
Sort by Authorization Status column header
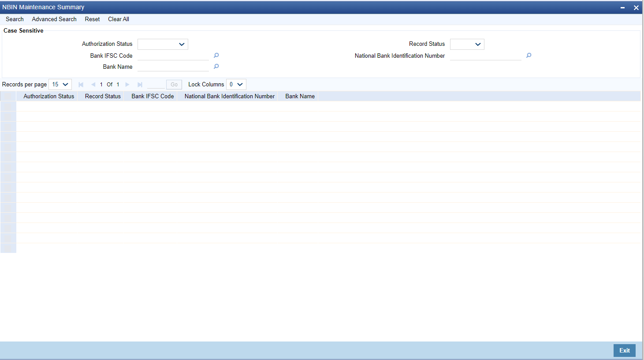[x=48, y=96]
